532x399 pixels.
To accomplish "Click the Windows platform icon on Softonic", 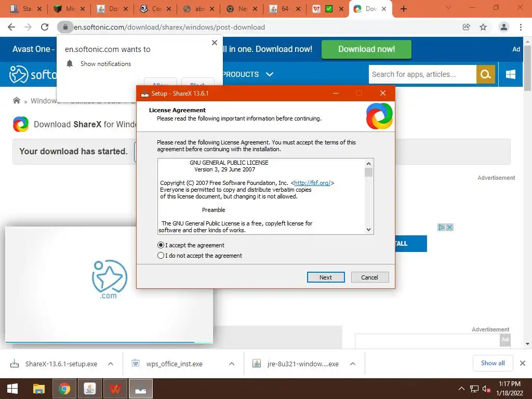I will [510, 74].
